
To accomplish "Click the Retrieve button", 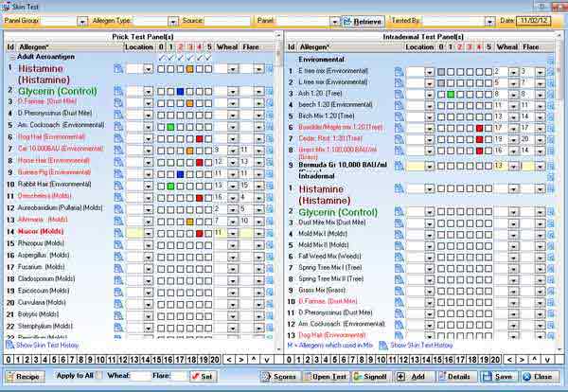I will (363, 22).
